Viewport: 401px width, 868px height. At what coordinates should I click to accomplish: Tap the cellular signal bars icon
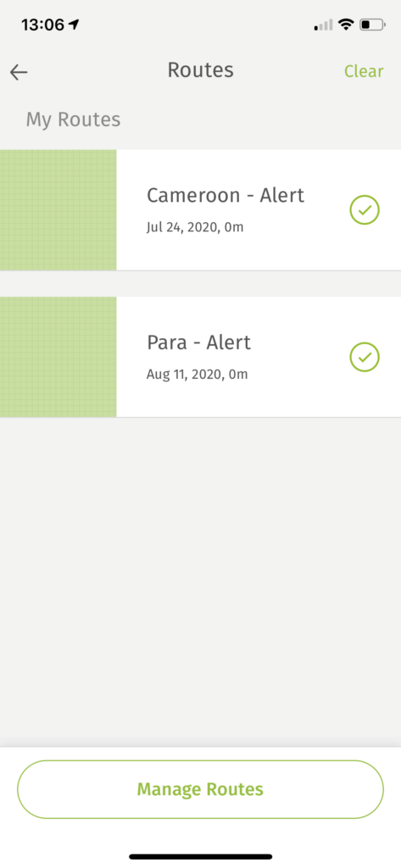(x=324, y=25)
